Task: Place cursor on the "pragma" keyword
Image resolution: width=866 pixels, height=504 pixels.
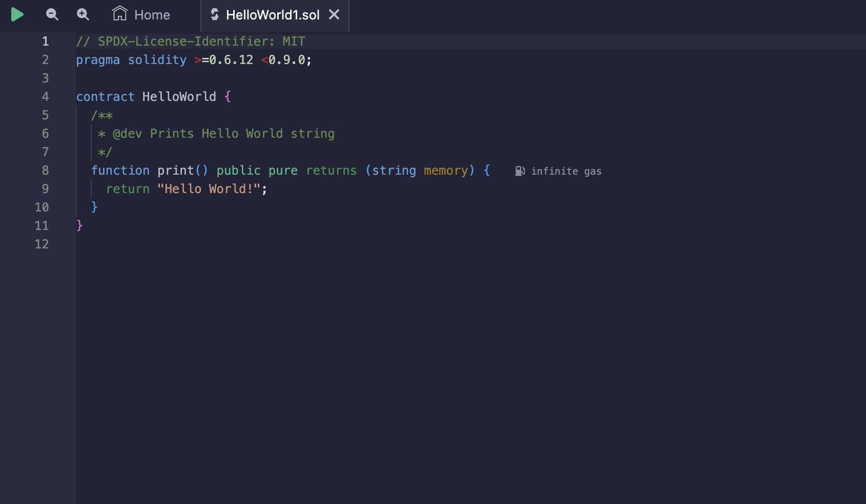Action: click(98, 60)
